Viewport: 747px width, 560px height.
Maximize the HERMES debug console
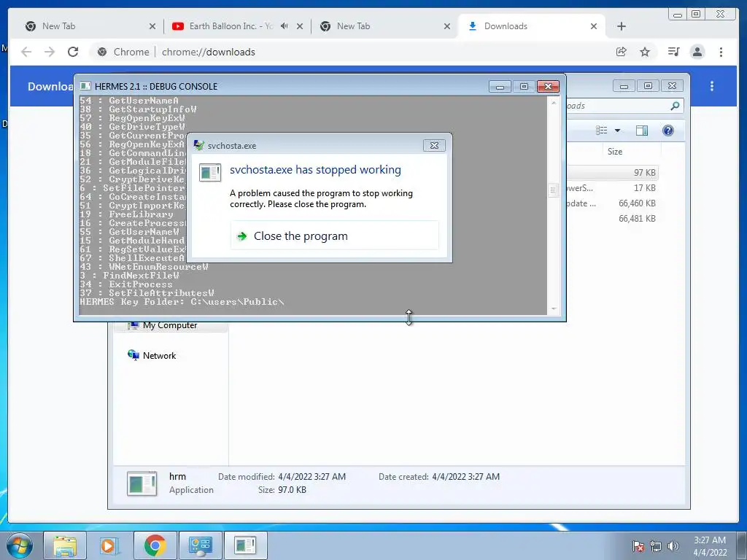click(x=524, y=86)
